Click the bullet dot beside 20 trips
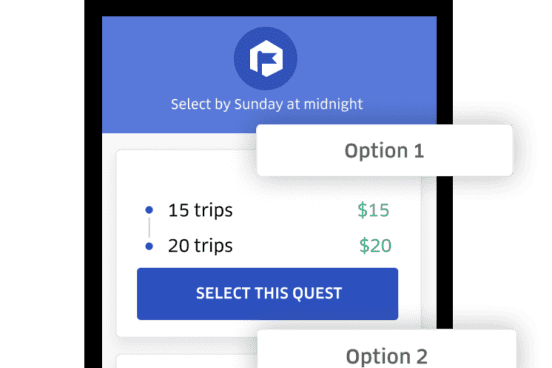Image resolution: width=552 pixels, height=368 pixels. click(149, 246)
